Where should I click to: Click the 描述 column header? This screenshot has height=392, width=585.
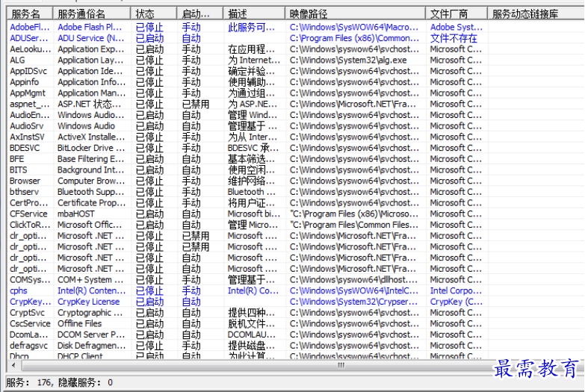(254, 13)
